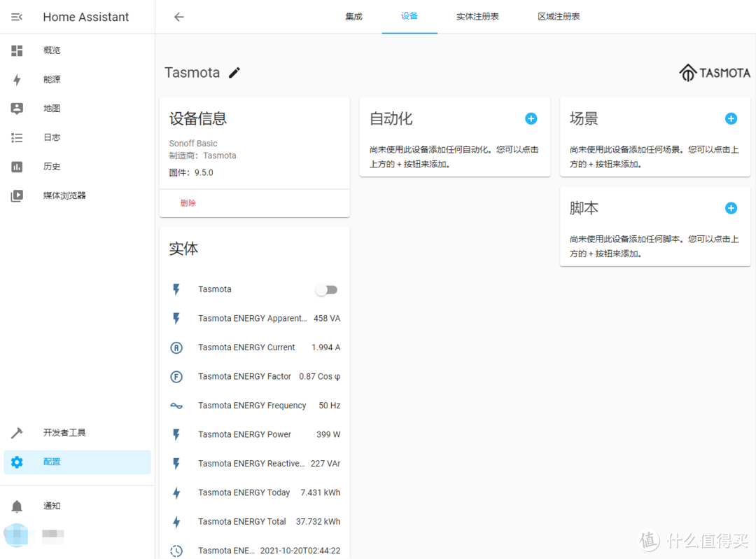The width and height of the screenshot is (756, 559).
Task: Click ENERGY Factor F icon
Action: (x=176, y=376)
